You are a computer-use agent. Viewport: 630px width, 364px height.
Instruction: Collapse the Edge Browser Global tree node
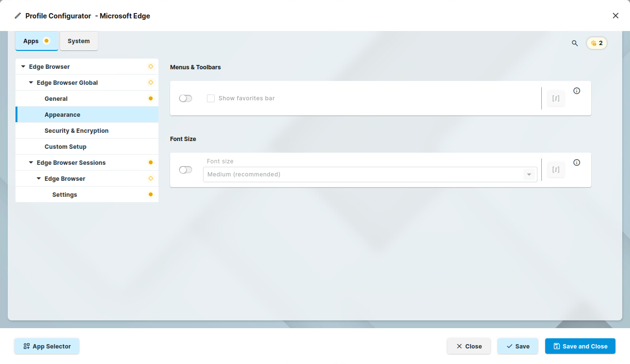point(31,82)
